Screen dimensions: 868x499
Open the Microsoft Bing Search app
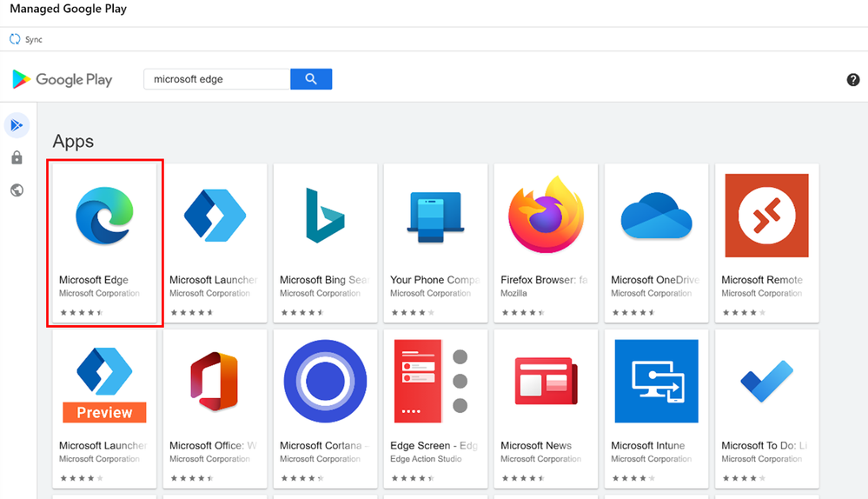pos(326,243)
